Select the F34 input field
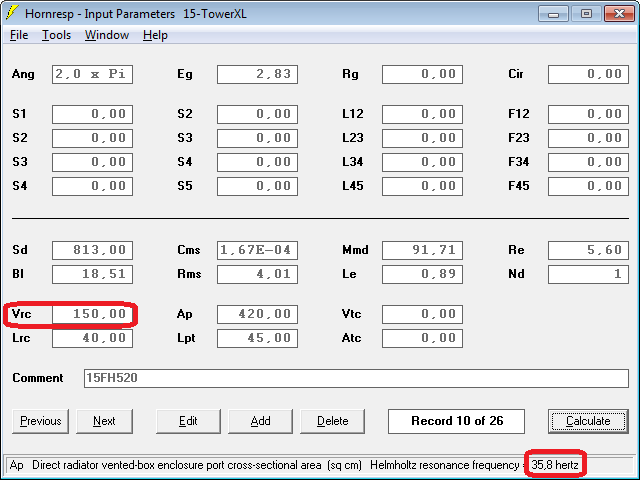Image resolution: width=640 pixels, height=480 pixels. [588, 162]
